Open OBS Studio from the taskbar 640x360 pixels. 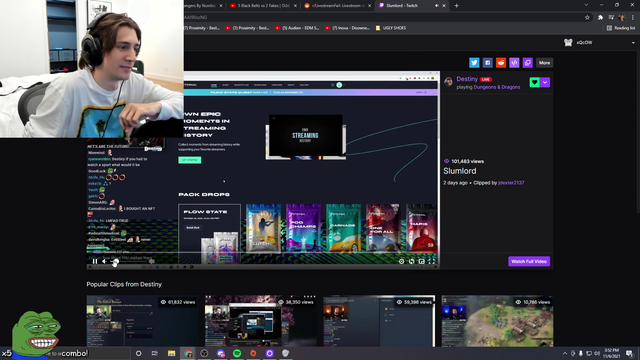tap(204, 353)
